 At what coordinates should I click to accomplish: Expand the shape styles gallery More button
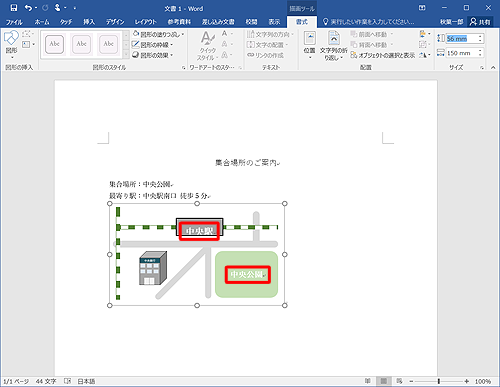click(x=126, y=54)
